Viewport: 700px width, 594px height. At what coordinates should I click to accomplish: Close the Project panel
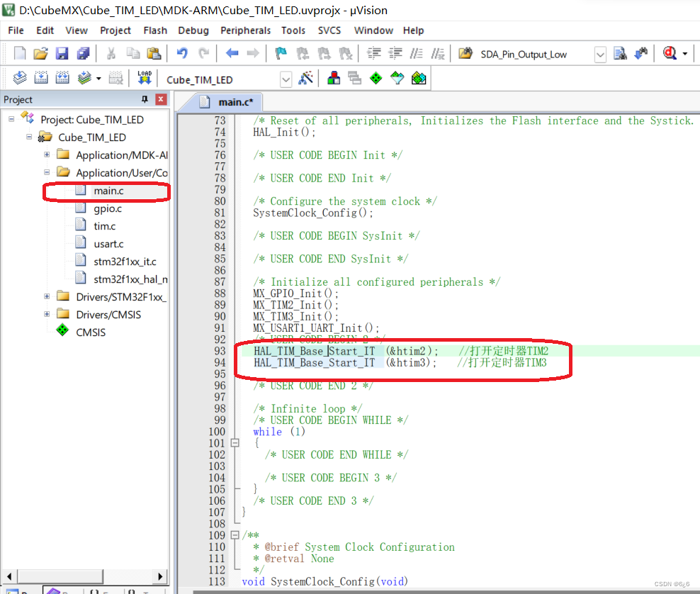click(161, 99)
